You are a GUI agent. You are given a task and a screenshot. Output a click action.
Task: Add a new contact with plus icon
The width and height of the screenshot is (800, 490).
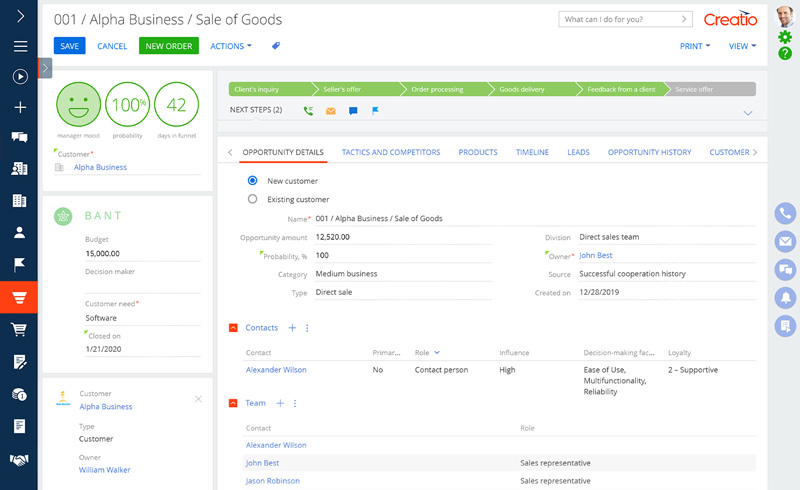coord(292,328)
